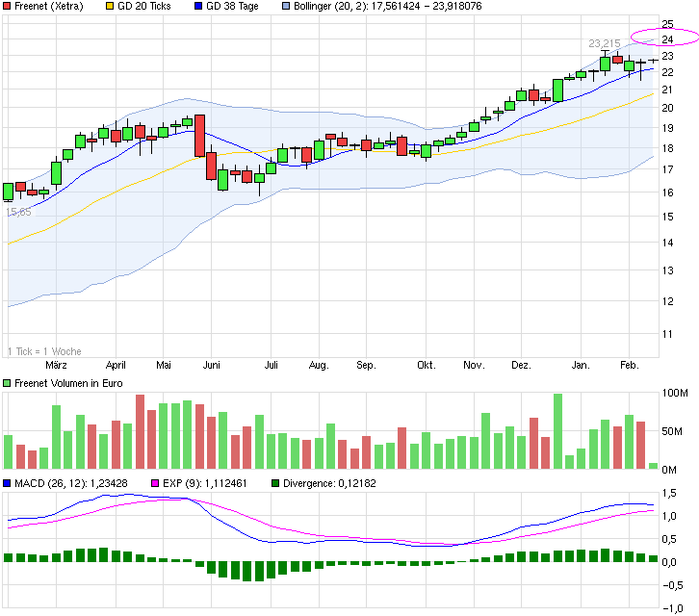Click the 'Sep.' month axis label
The height and width of the screenshot is (616, 699).
[x=366, y=365]
